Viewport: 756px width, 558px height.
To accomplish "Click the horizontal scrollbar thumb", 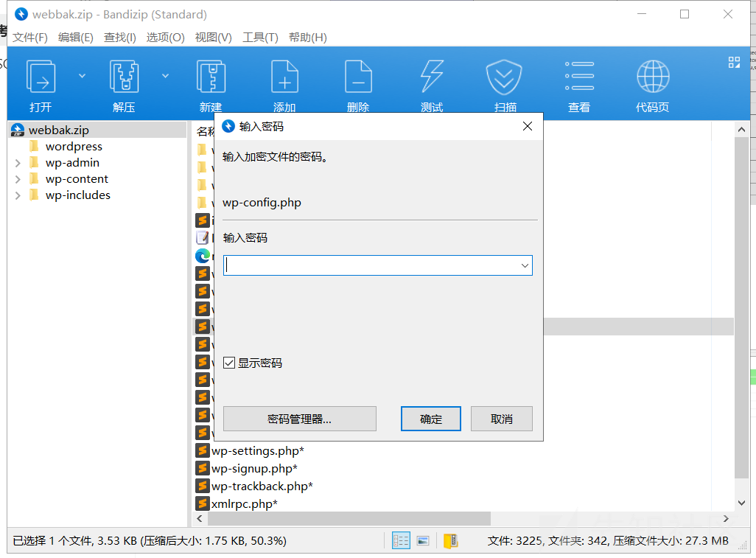I will 349,518.
